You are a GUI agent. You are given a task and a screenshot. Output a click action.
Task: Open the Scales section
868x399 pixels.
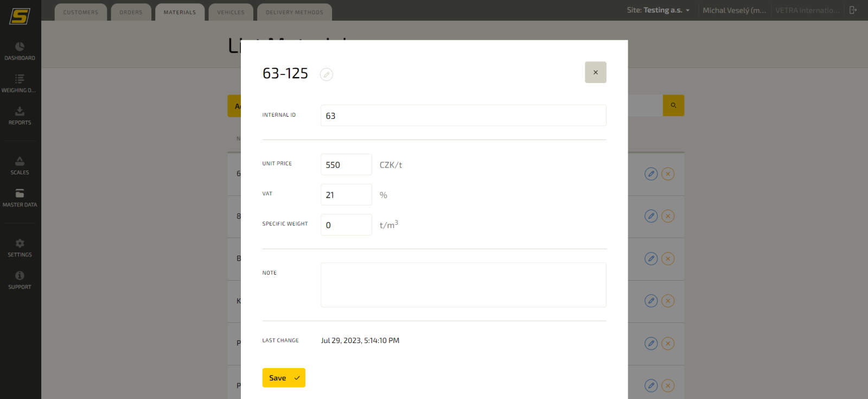tap(20, 166)
